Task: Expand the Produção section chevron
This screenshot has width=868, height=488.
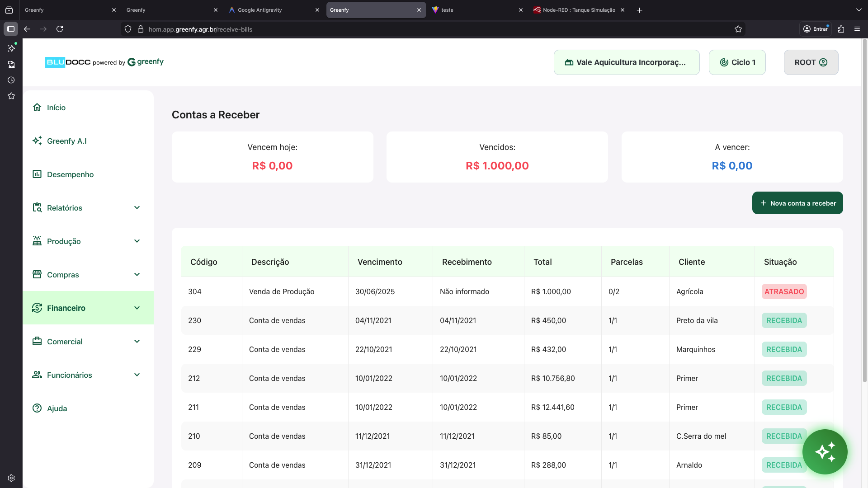Action: point(137,241)
